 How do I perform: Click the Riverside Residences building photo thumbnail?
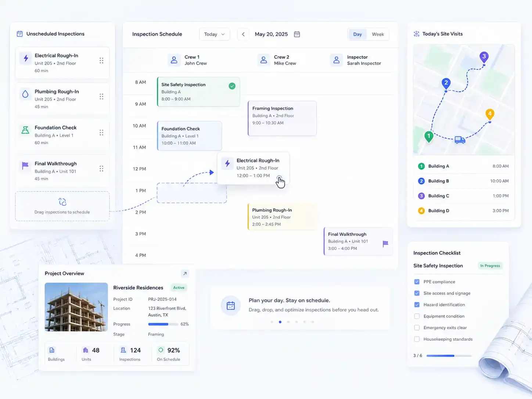(76, 307)
